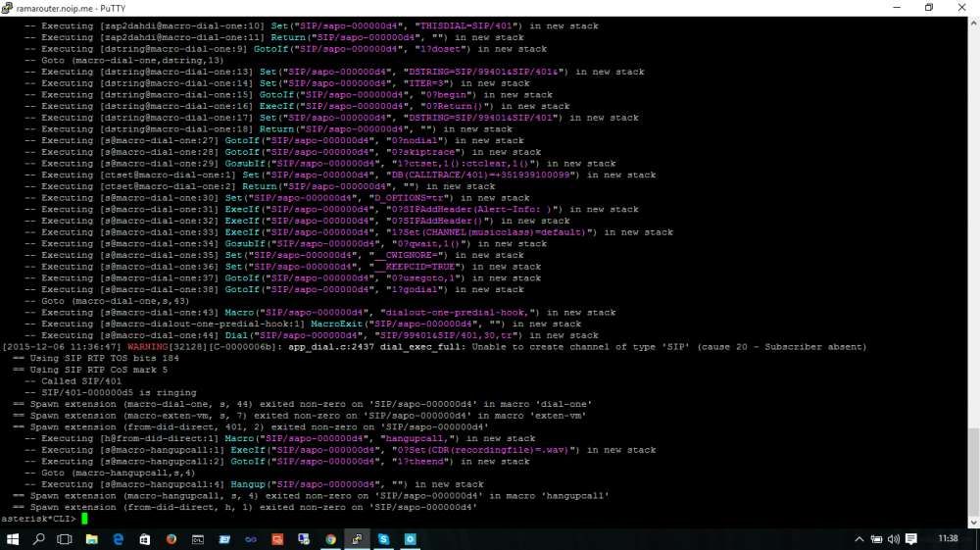Viewport: 980px width, 550px height.
Task: Open the dark console-style taskbar icon after Firefox
Action: 198,539
